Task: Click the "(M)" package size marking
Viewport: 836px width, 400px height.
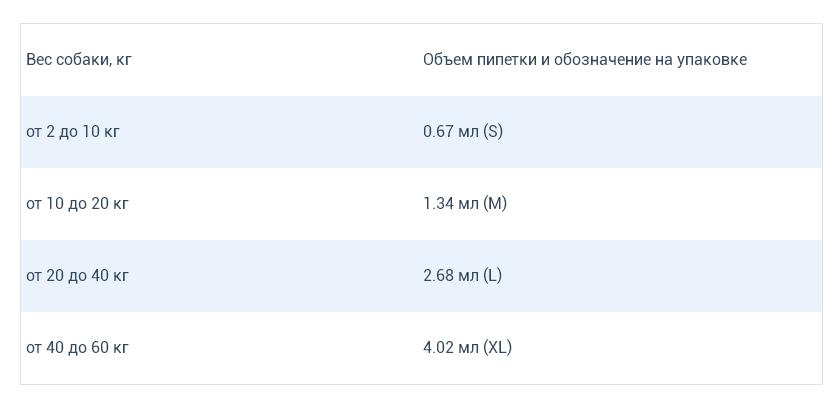Action: tap(495, 204)
